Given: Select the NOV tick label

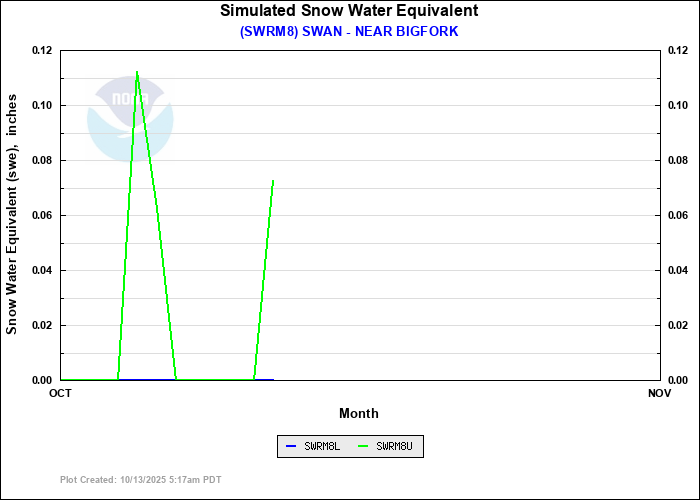Looking at the screenshot, I should click(659, 393).
